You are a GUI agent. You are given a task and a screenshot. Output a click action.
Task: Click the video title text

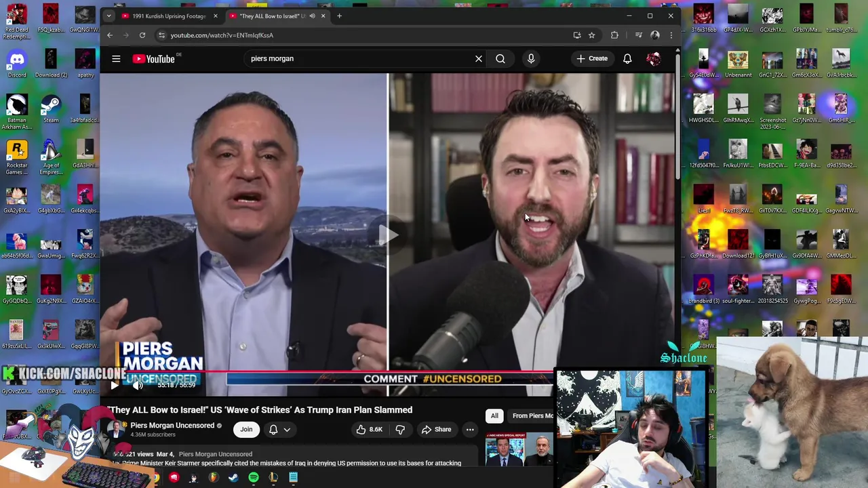(260, 410)
